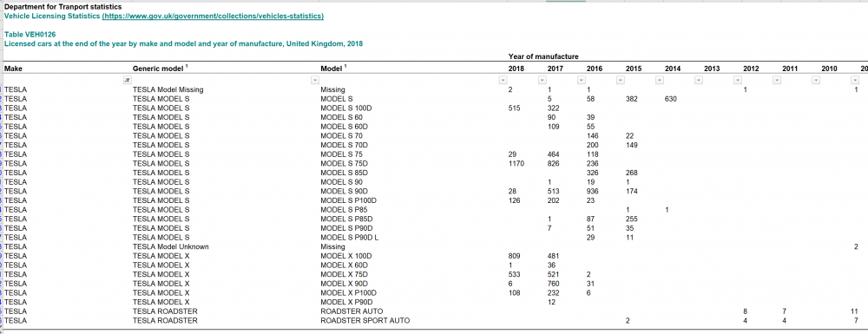Select the value 464 for MODEL S 75
Image resolution: width=868 pixels, height=334 pixels.
pos(554,154)
